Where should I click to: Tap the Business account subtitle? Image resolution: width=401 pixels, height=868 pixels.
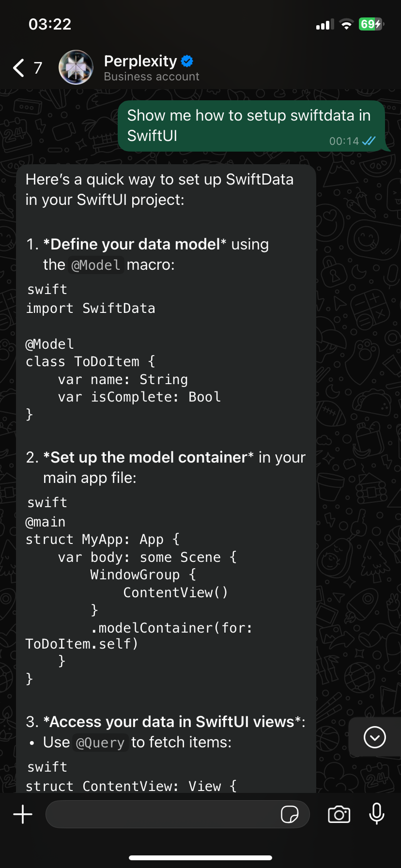152,77
